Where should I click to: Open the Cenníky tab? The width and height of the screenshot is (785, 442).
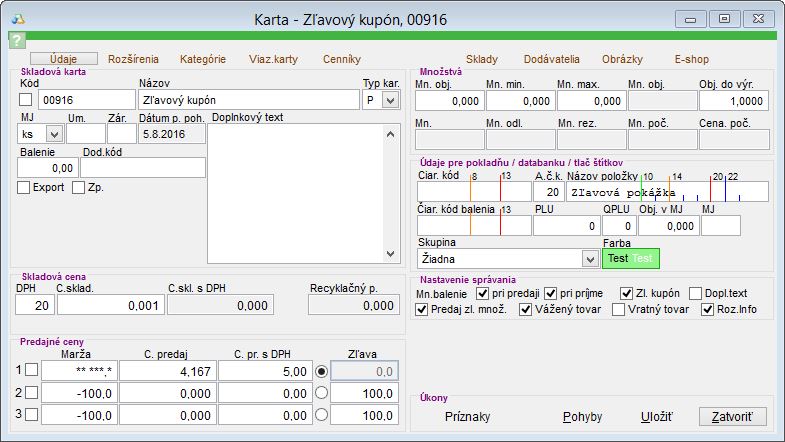(342, 59)
